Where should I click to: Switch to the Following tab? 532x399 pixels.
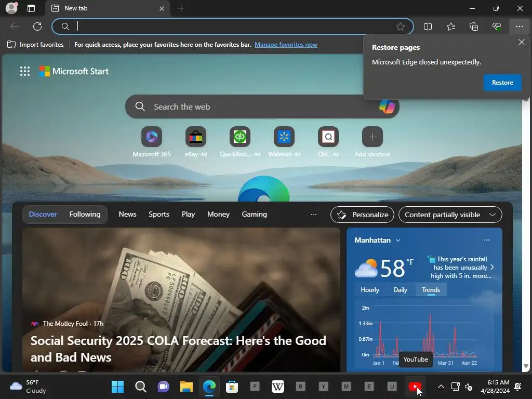pos(85,215)
